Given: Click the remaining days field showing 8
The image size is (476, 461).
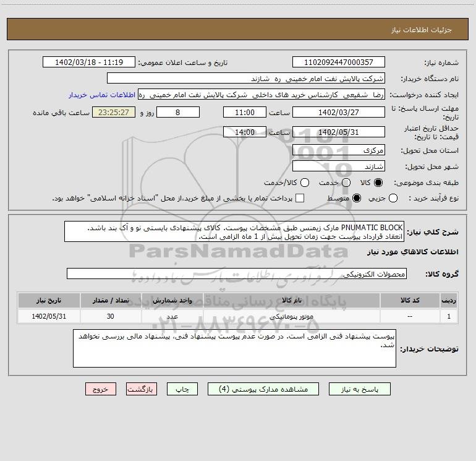Looking at the screenshot, I should pyautogui.click(x=178, y=112).
